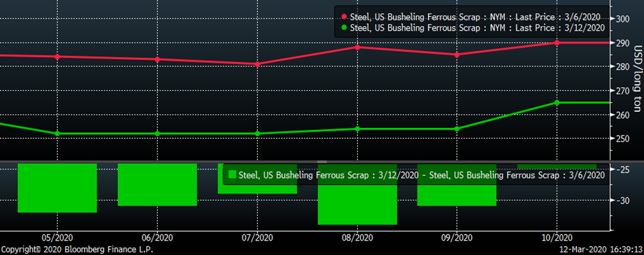644x255 pixels.
Task: Select the 06/2020 green spread bar
Action: (x=157, y=184)
